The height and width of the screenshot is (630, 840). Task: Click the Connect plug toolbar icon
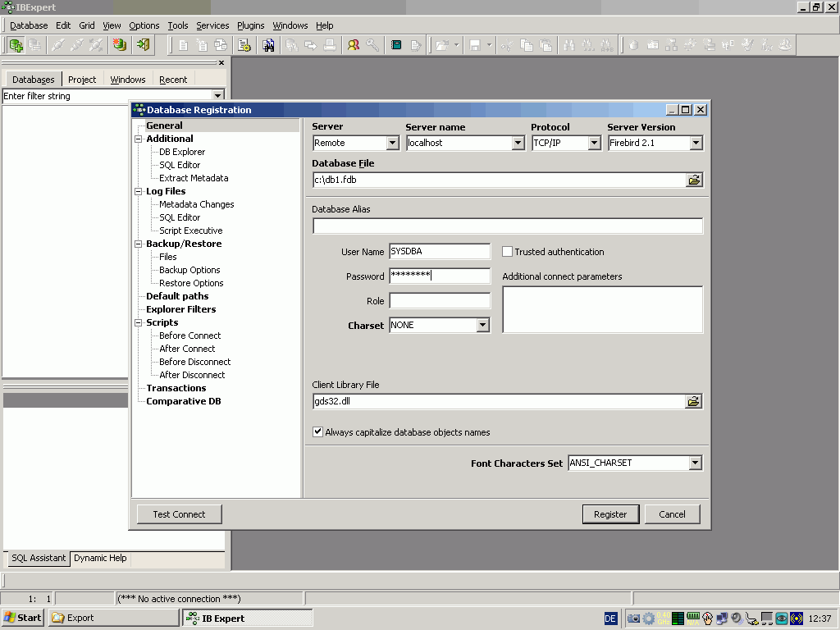click(x=58, y=46)
